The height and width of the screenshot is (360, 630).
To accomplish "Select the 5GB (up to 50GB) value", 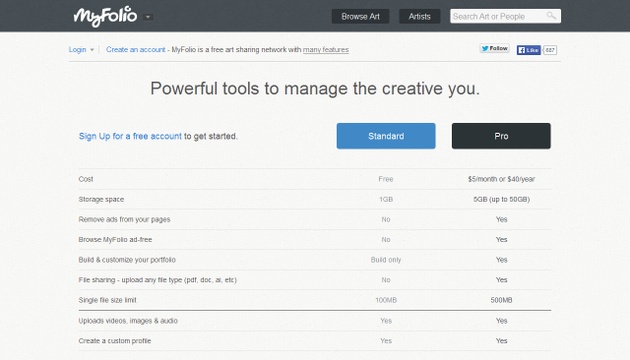I will [x=501, y=199].
